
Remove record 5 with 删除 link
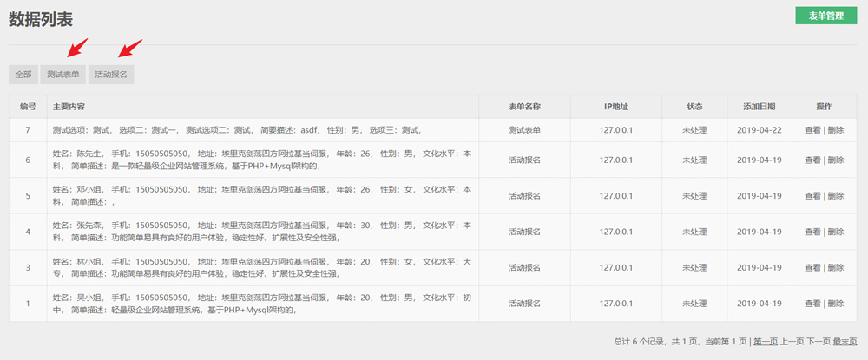835,196
